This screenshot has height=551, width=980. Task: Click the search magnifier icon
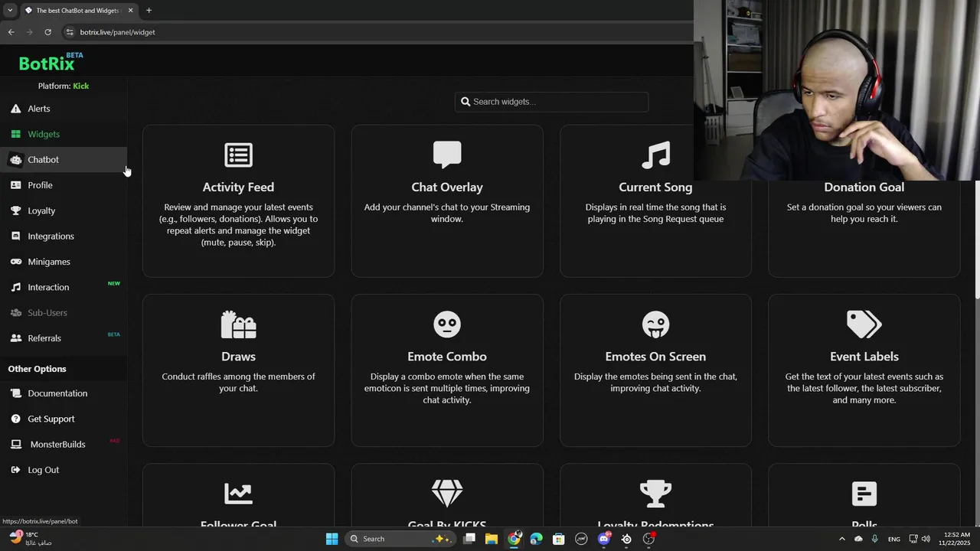465,102
